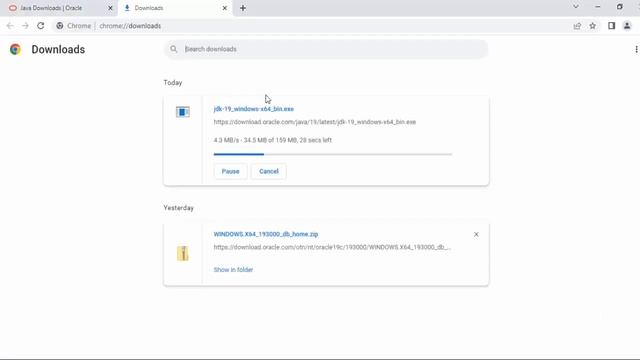Image resolution: width=640 pixels, height=360 pixels.
Task: Click the search magnifier icon
Action: click(174, 49)
